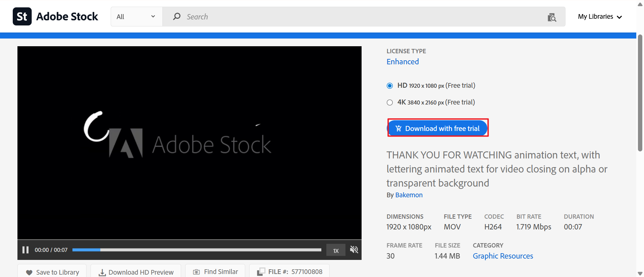Click the Find Similar camera icon
The width and height of the screenshot is (644, 277).
(x=197, y=272)
